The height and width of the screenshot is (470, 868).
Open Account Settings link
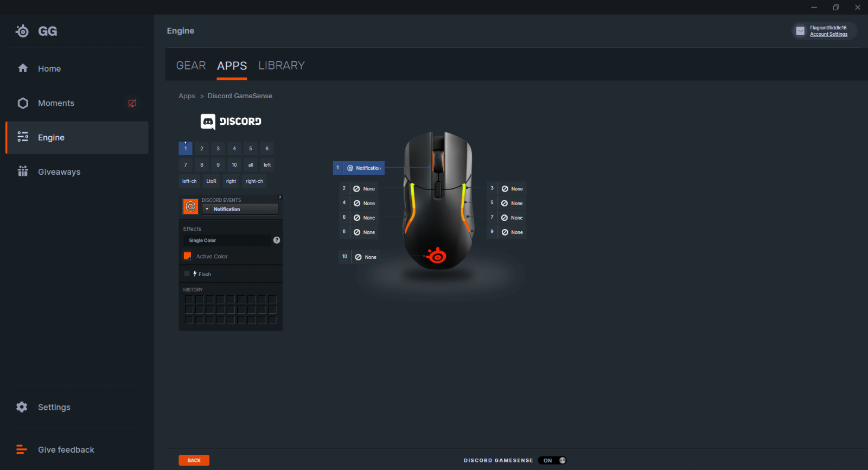(x=828, y=34)
